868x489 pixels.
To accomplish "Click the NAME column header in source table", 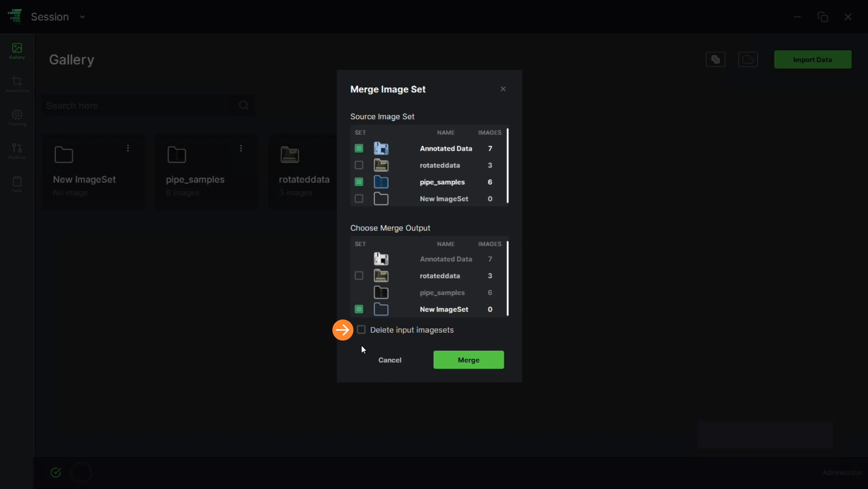I will (446, 132).
